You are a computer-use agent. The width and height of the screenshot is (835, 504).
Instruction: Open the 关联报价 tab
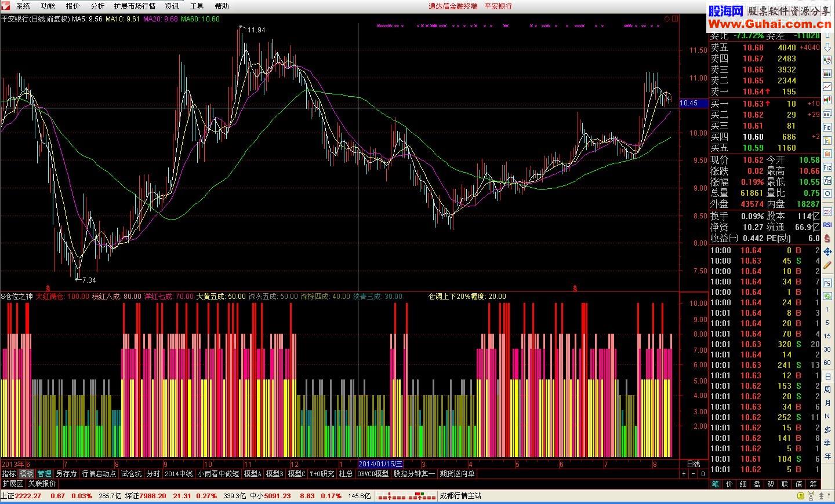coord(42,484)
